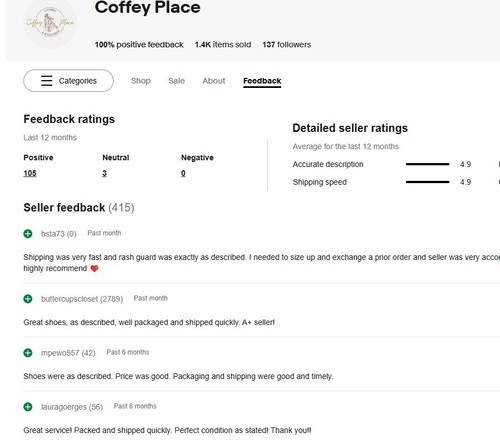Open the 3 neutral feedback count
This screenshot has height=443, width=500.
(104, 173)
